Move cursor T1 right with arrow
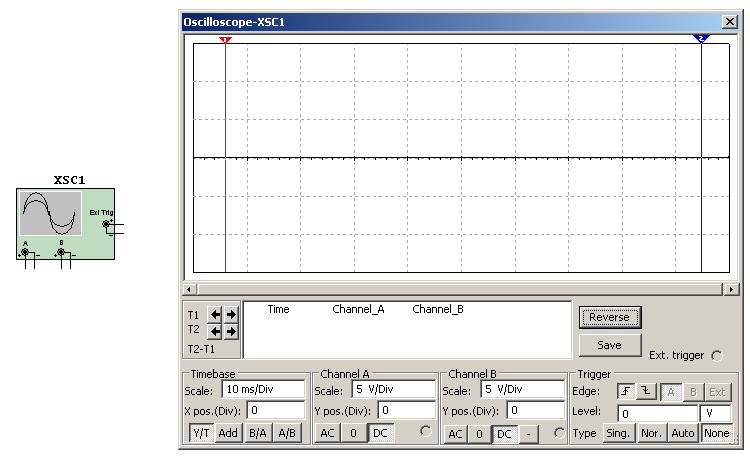The height and width of the screenshot is (457, 750). 231,314
